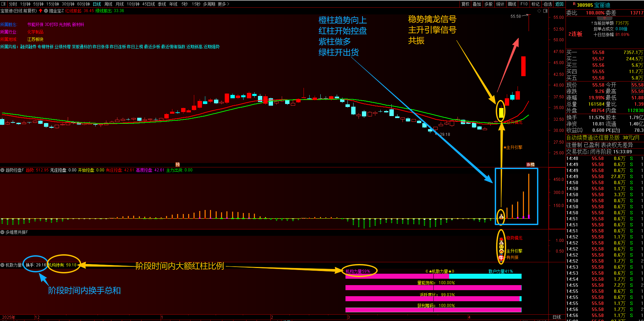644x321 pixels.
Task: Open the 多周期 view
Action: [x=209, y=4]
